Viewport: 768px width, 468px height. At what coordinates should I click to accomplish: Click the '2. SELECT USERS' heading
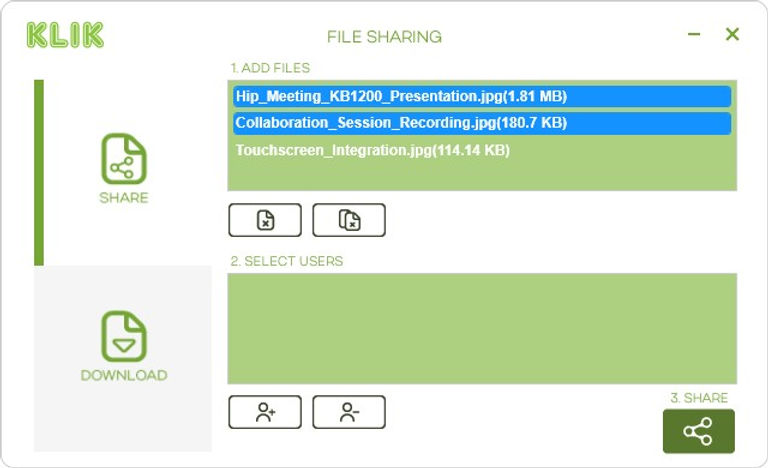click(x=287, y=261)
